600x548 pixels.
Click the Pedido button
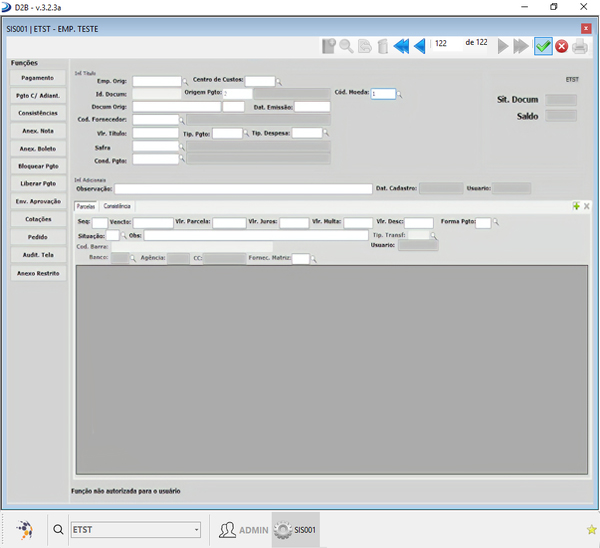[x=38, y=237]
